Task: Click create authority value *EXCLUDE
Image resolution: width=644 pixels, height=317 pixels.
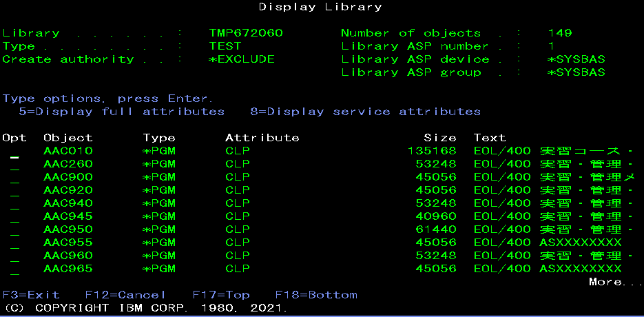Action: point(242,60)
